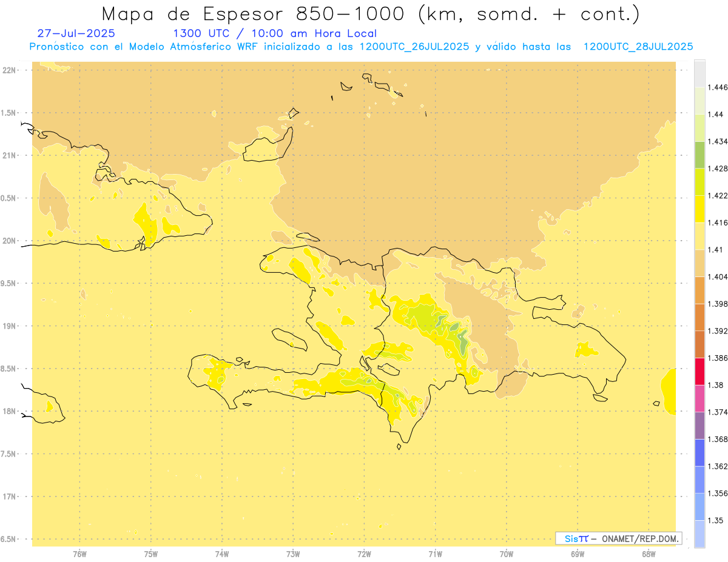728x562 pixels.
Task: Click the legend value '1.368'
Action: pyautogui.click(x=717, y=439)
